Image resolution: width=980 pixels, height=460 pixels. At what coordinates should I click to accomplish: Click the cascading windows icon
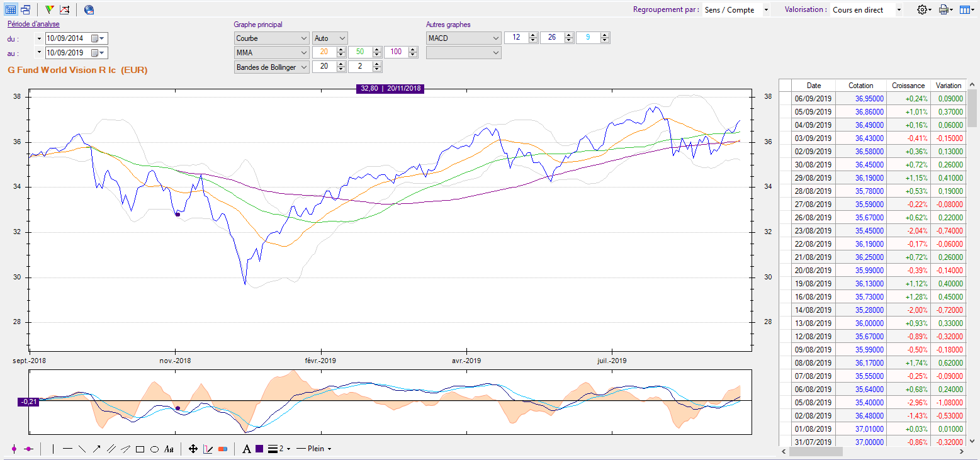pos(26,9)
